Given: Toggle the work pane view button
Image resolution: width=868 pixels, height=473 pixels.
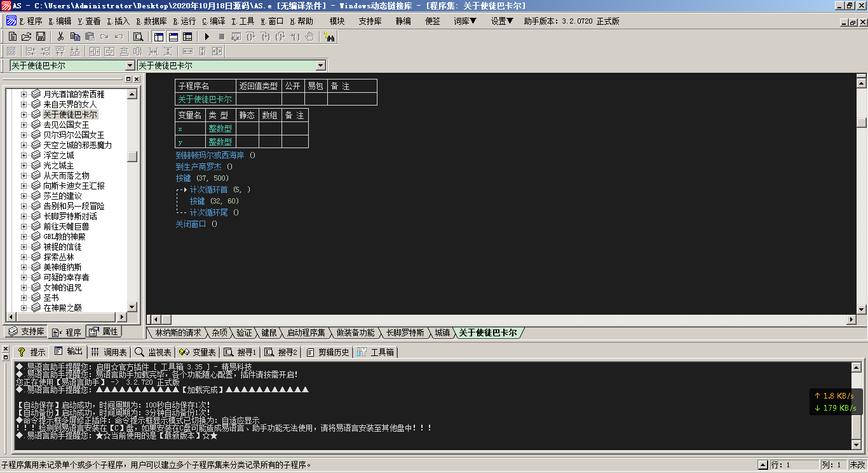Looking at the screenshot, I should point(159,37).
